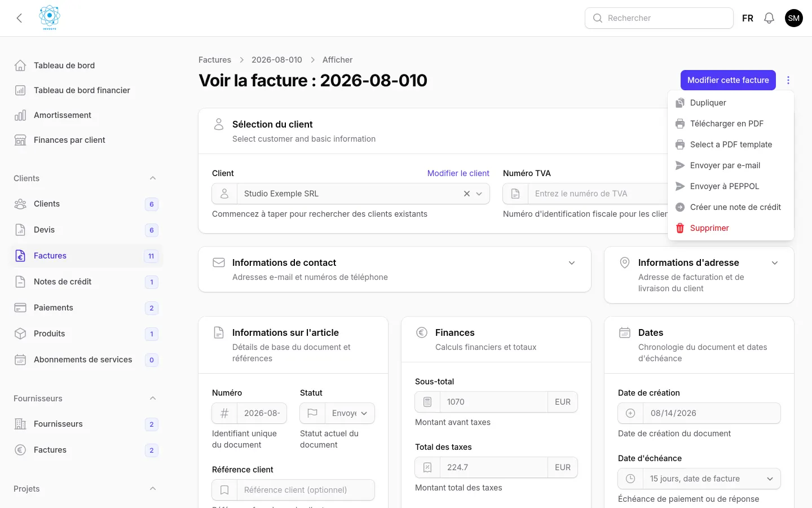The height and width of the screenshot is (508, 812).
Task: Click clock icon in Date d'échéance
Action: tap(630, 479)
